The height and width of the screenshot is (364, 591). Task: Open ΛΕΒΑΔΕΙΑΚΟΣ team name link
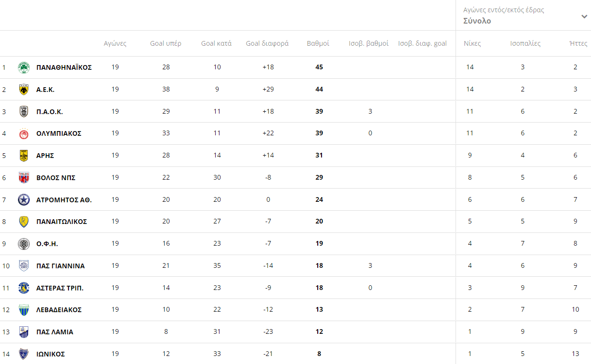coord(59,310)
